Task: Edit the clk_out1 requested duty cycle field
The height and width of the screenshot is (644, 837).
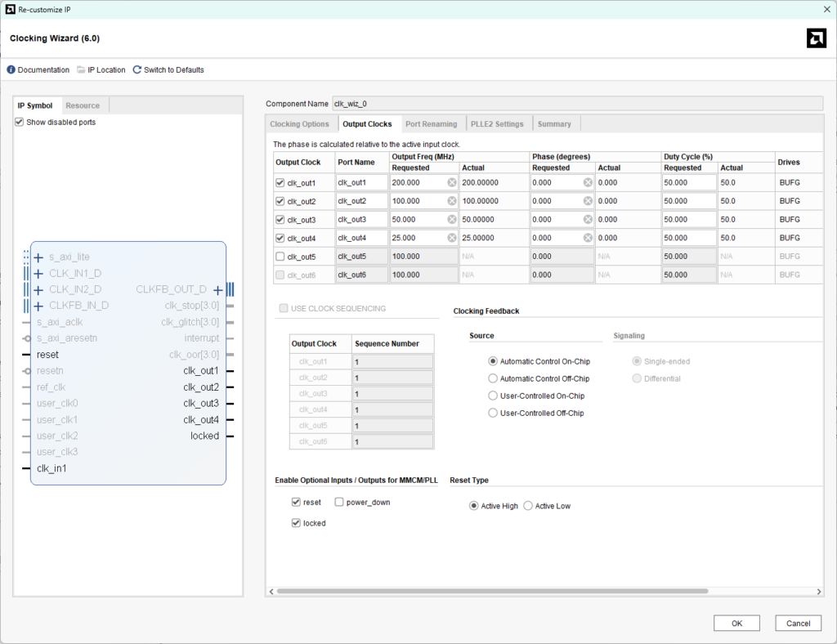Action: (689, 182)
